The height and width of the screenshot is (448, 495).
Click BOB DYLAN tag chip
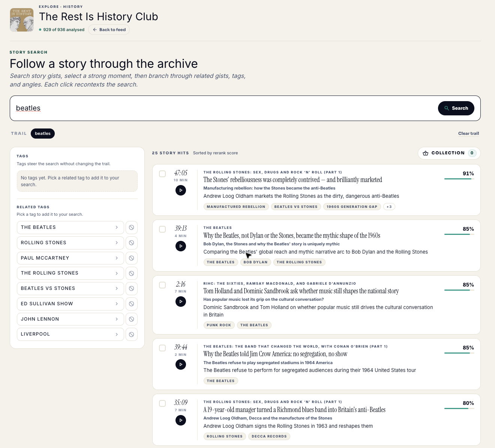coord(255,262)
